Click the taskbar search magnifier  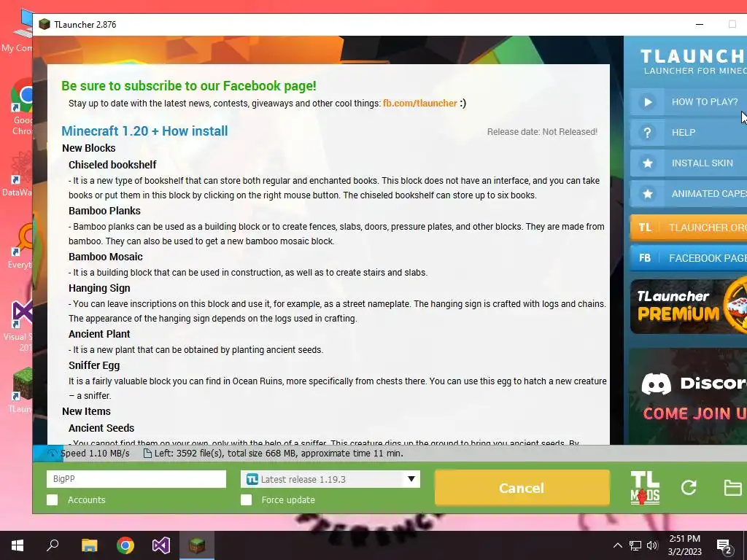(53, 545)
